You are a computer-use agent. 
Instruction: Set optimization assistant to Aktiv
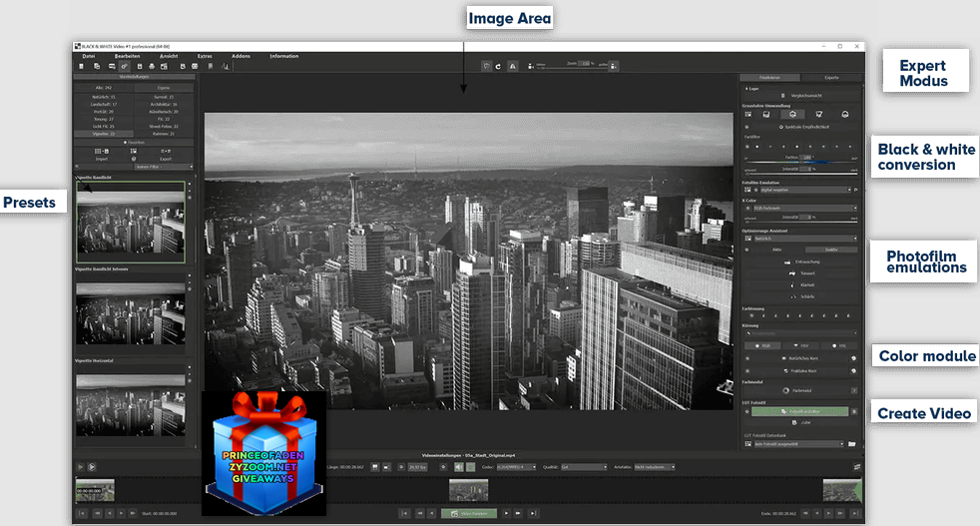(776, 250)
